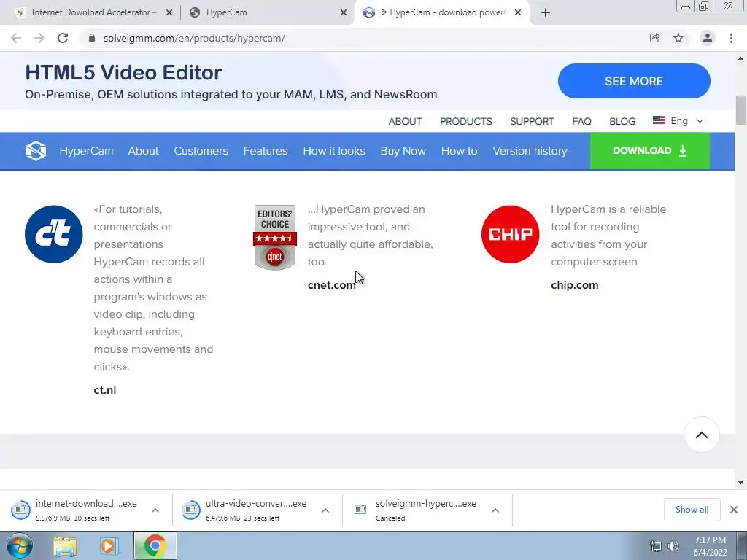Click the scroll-to-top arrow button
747x560 pixels.
(701, 435)
